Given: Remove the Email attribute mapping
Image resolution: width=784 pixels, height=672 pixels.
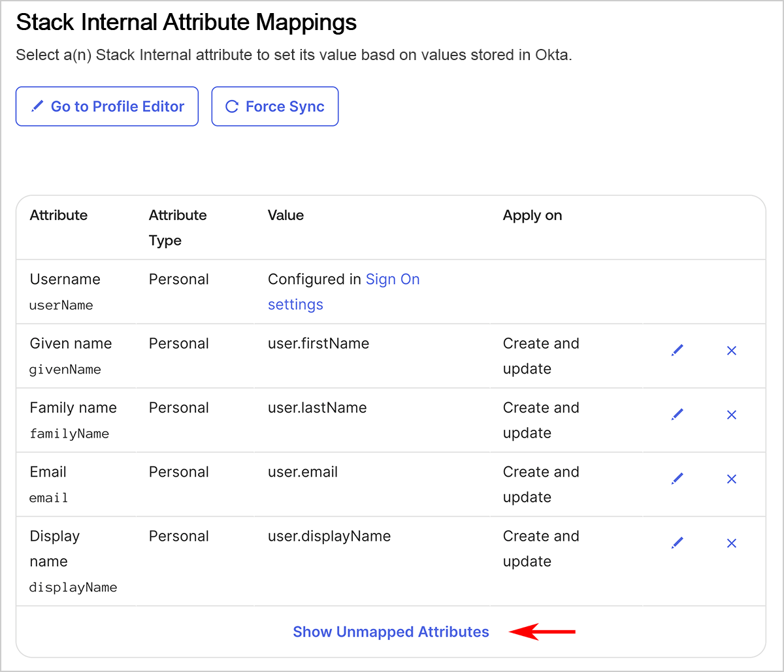Looking at the screenshot, I should tap(732, 479).
